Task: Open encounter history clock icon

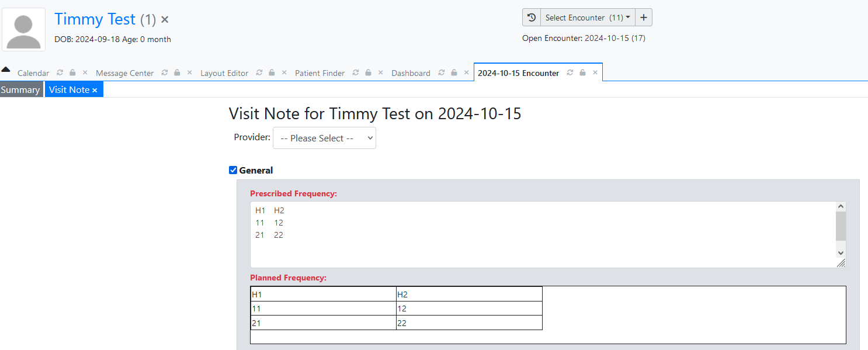Action: (x=532, y=18)
